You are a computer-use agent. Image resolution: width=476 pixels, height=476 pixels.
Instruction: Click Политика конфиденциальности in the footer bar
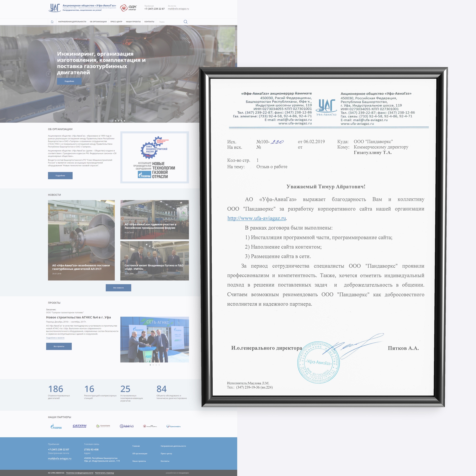coord(80,473)
